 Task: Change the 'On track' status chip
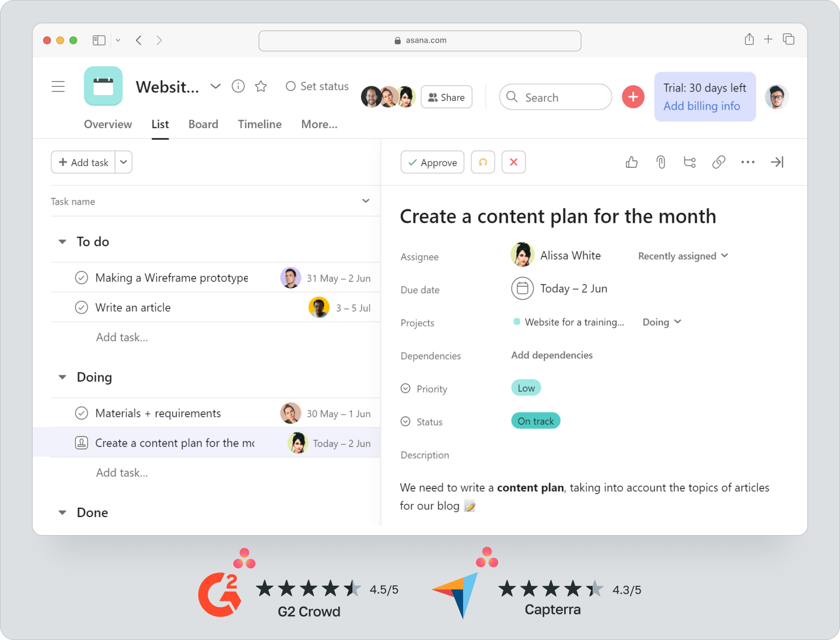[x=535, y=420]
